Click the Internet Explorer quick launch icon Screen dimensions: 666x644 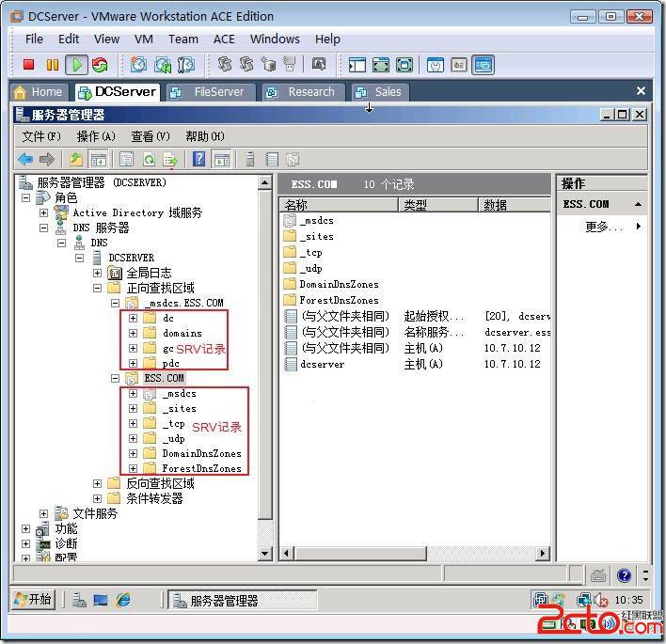coord(123,600)
